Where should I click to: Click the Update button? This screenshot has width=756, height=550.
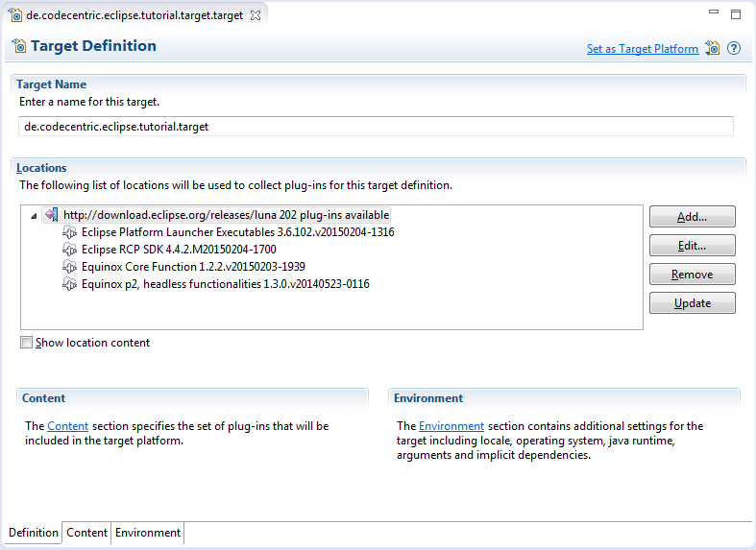click(692, 303)
